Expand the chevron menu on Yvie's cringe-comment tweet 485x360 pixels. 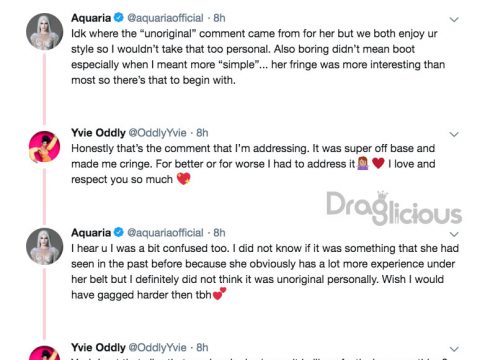click(454, 134)
